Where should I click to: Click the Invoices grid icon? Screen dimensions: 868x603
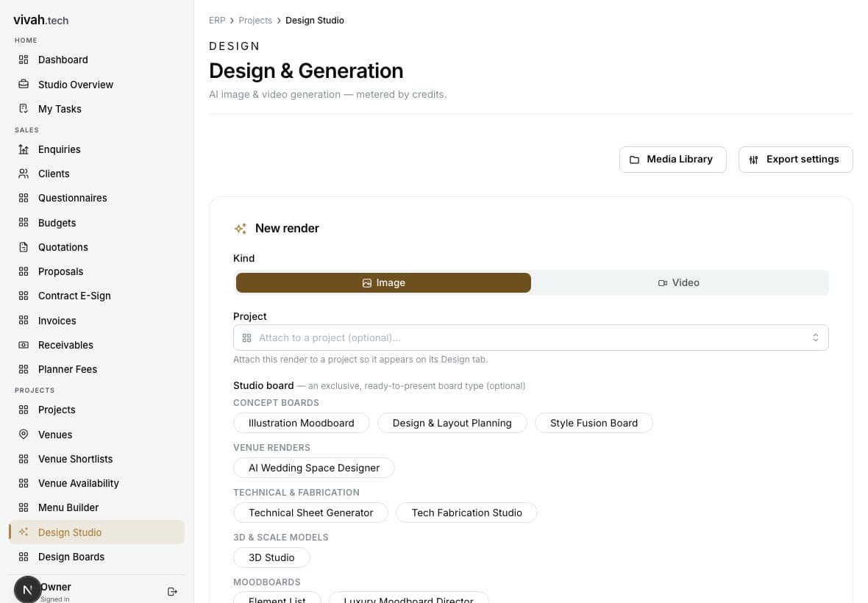point(24,321)
